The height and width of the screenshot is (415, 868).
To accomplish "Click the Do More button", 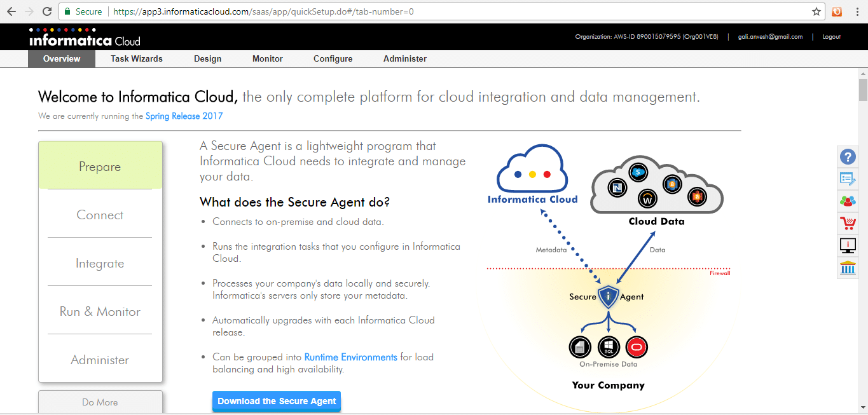I will point(100,402).
